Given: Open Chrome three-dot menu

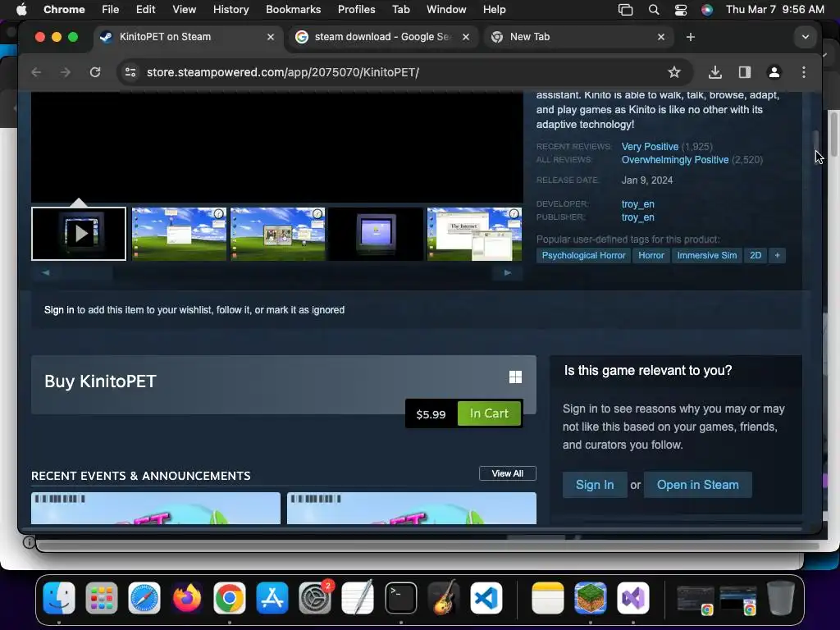Looking at the screenshot, I should pos(804,72).
